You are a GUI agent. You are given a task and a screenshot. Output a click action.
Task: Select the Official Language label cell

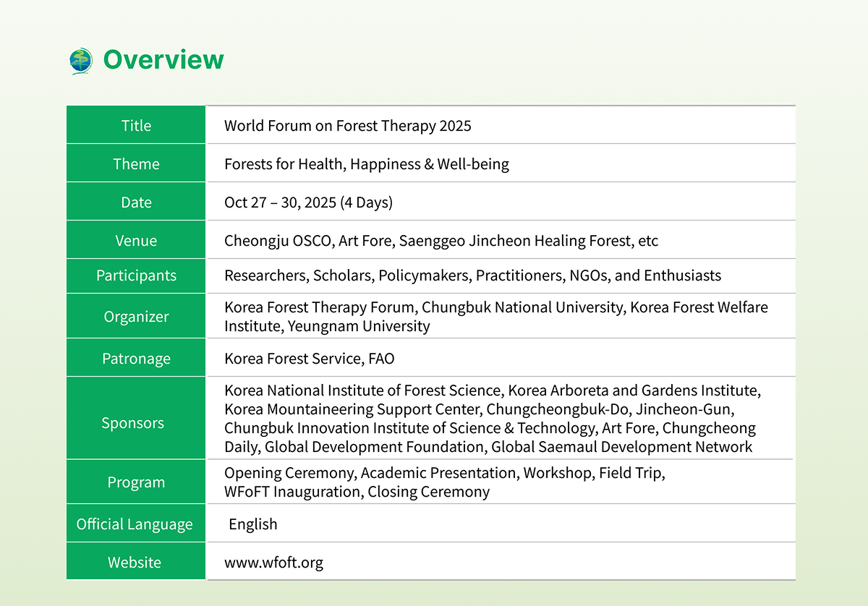[x=136, y=524]
